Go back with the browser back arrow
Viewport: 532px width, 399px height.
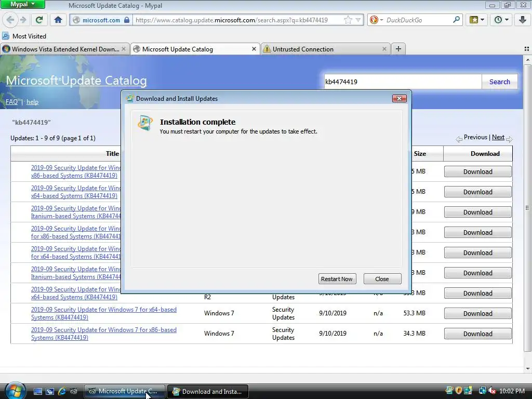coord(10,20)
